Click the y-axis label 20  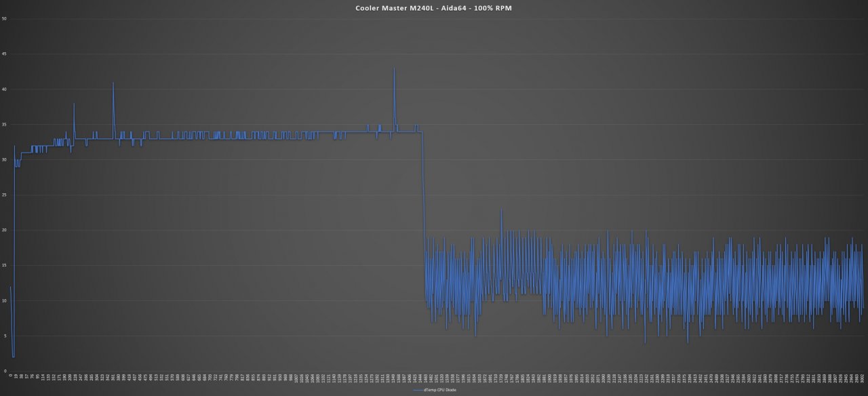point(5,230)
